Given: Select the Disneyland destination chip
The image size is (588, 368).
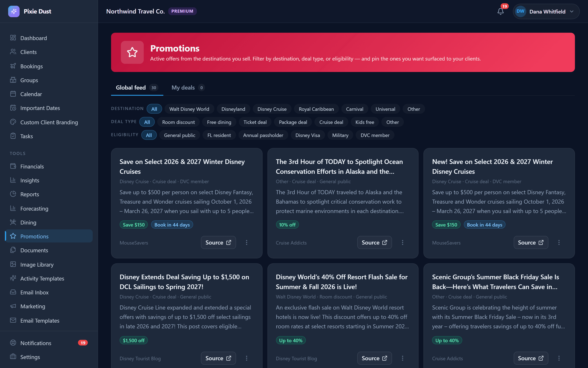Looking at the screenshot, I should tap(233, 109).
